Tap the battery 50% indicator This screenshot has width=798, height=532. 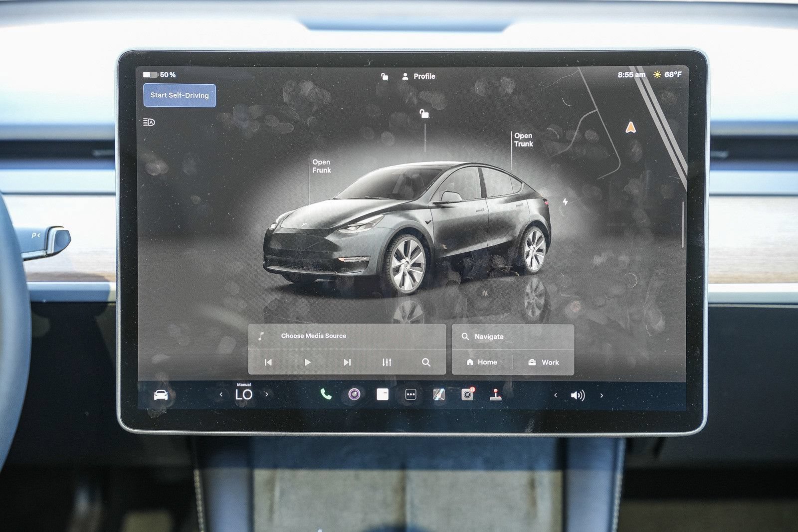tap(159, 75)
